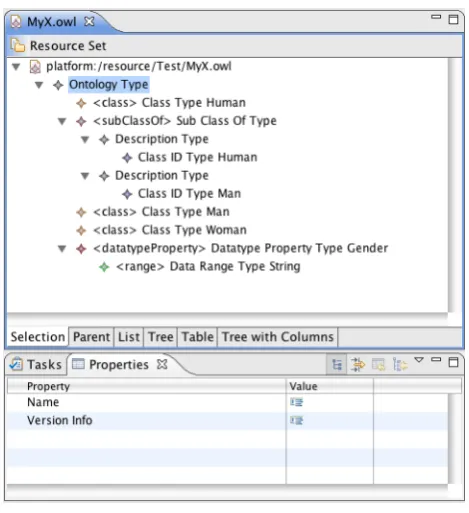
Task: Switch to the Selection page tab
Action: coord(38,337)
